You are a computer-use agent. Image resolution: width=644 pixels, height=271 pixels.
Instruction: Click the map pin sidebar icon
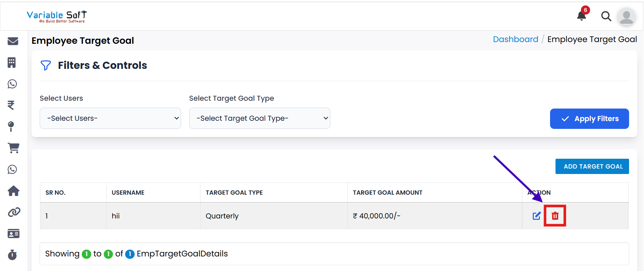click(x=11, y=127)
